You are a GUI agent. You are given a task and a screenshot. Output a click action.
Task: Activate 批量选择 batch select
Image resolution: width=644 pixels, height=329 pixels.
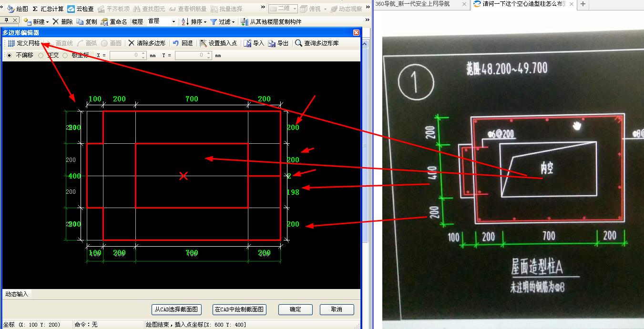[x=226, y=9]
